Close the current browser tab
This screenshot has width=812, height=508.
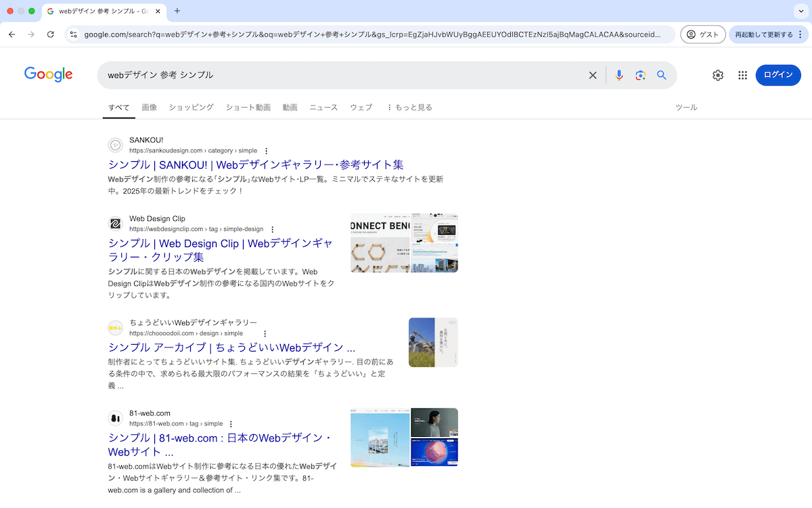coord(158,12)
